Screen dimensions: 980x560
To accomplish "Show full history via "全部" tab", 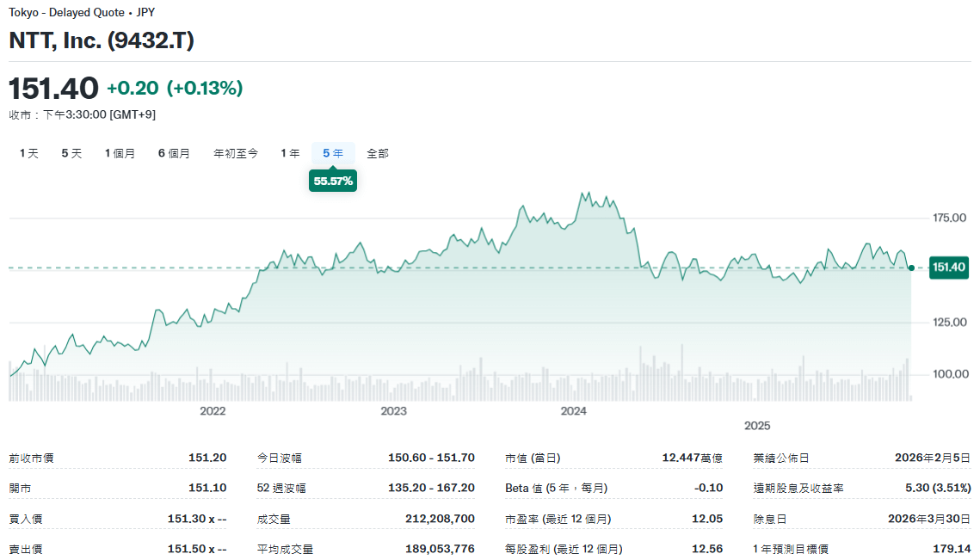I will [377, 152].
